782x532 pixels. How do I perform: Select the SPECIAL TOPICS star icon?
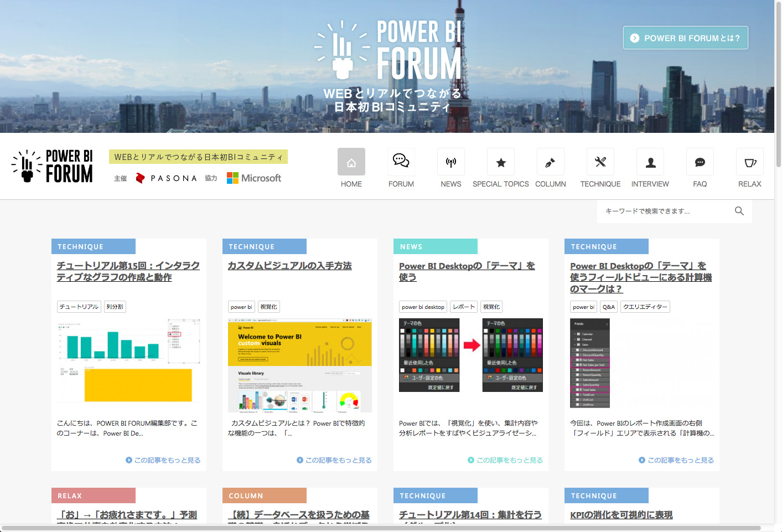500,162
